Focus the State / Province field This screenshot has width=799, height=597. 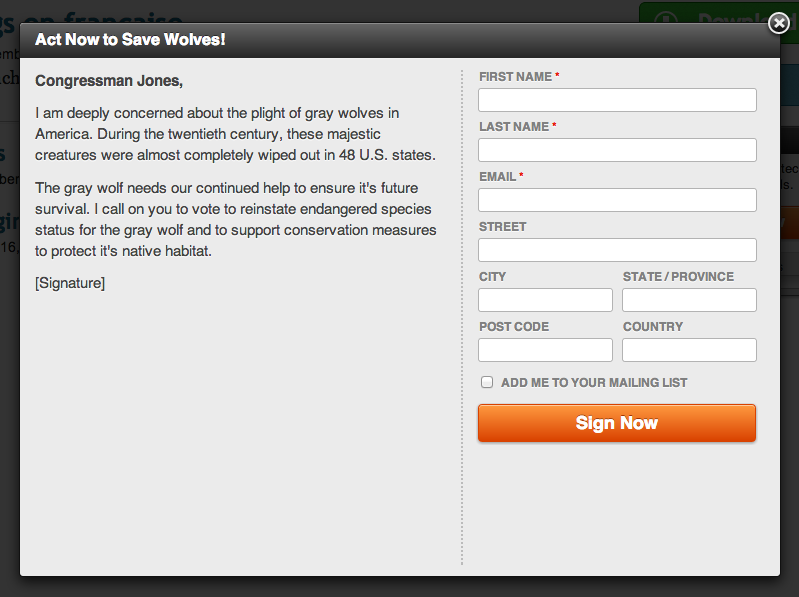689,300
